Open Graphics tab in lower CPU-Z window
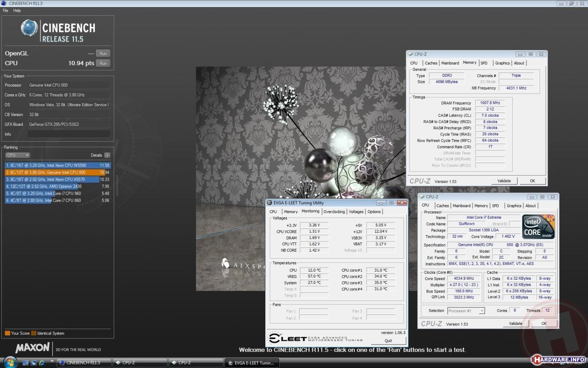The height and width of the screenshot is (368, 588). [514, 206]
